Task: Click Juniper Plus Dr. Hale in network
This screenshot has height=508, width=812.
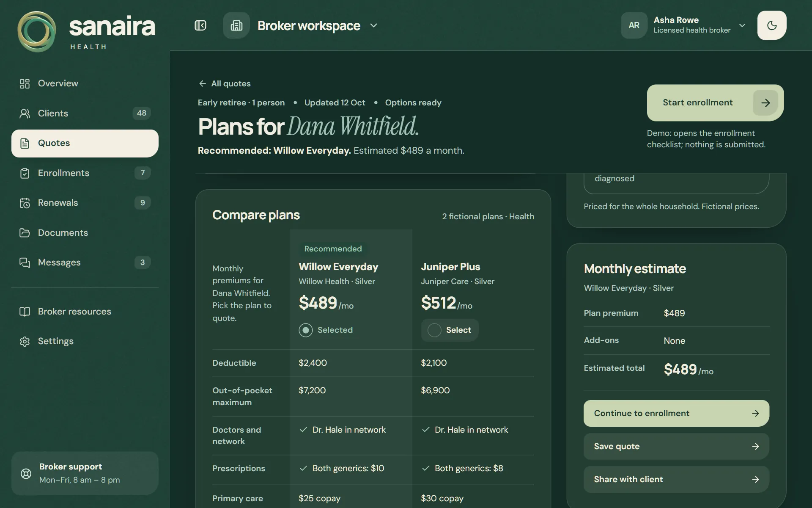Action: pos(465,430)
